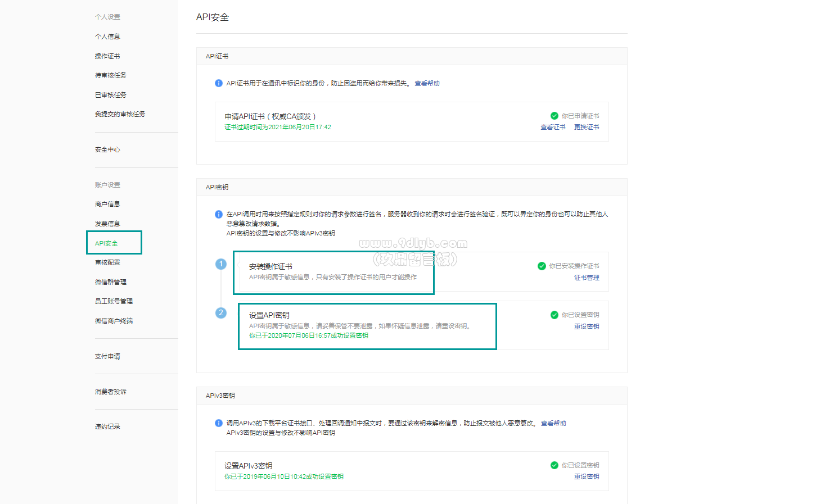Click the step 1 circle icon
825x504 pixels.
[221, 264]
